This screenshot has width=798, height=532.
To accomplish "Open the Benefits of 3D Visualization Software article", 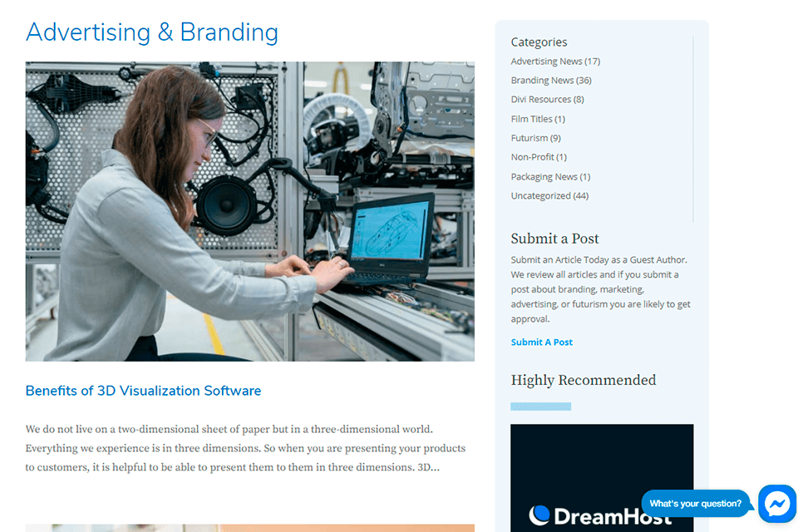I will pos(143,391).
